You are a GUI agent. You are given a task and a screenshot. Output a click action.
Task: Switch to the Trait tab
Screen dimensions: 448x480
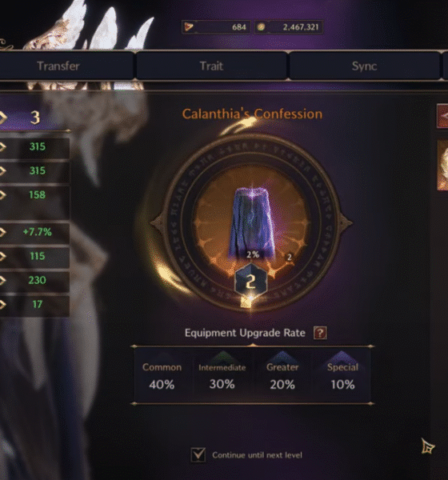pyautogui.click(x=211, y=66)
